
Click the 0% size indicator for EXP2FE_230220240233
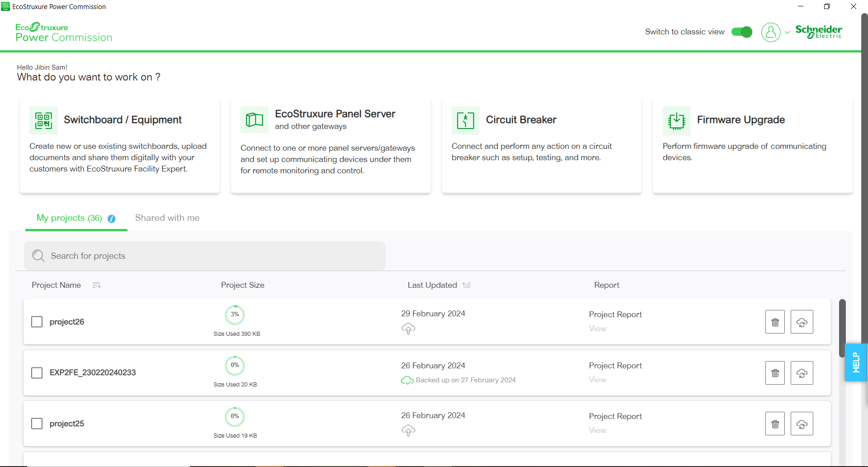click(235, 365)
